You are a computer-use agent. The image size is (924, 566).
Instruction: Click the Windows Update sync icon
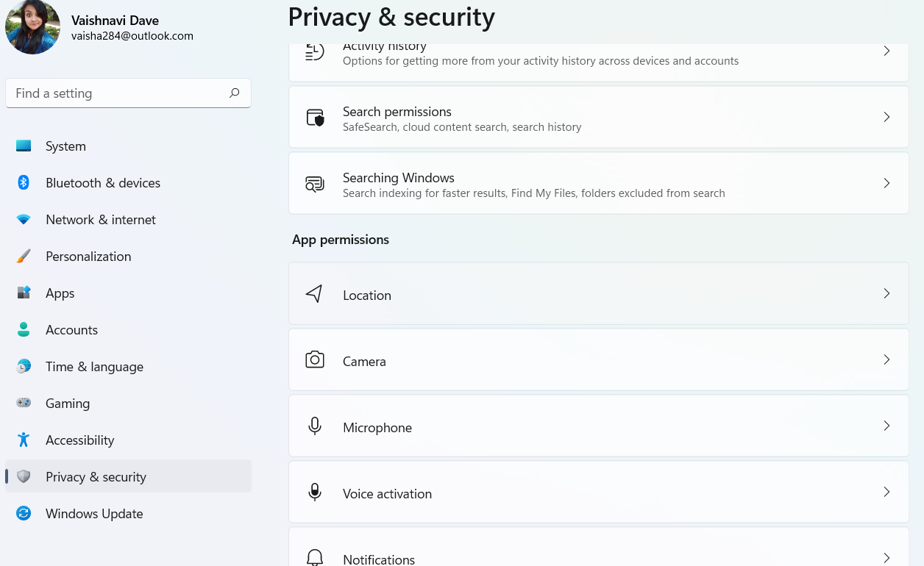(x=24, y=513)
